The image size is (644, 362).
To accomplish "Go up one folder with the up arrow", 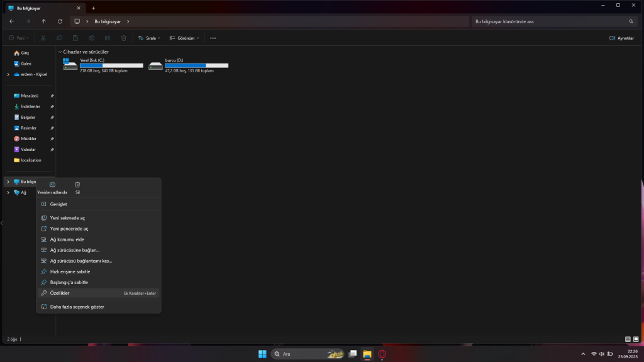I will [43, 21].
